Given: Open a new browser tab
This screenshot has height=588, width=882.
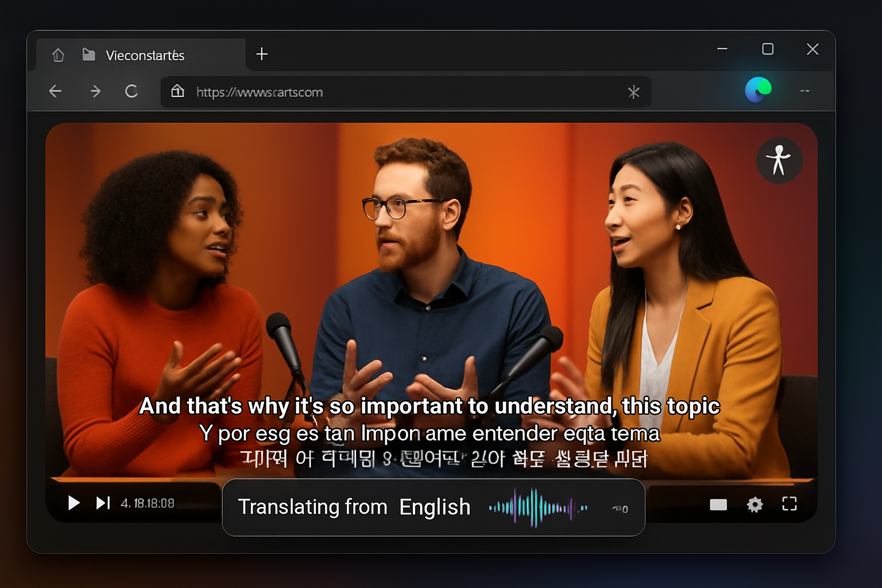Looking at the screenshot, I should coord(262,53).
